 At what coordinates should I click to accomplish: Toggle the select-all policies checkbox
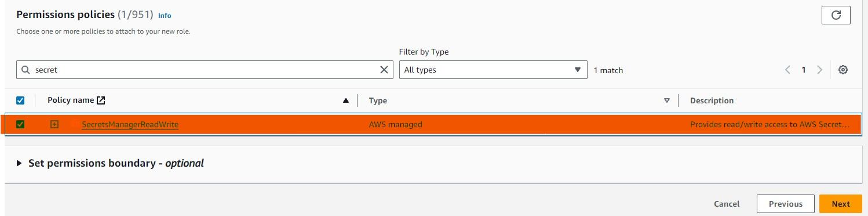[20, 100]
